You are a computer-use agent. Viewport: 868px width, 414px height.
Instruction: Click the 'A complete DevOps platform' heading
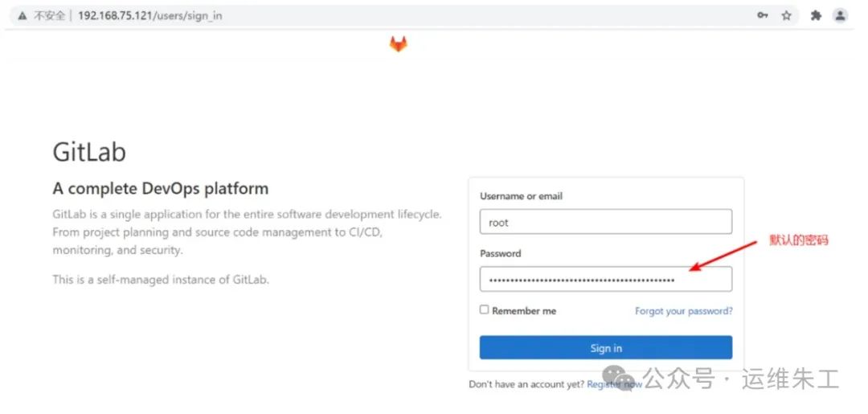161,189
